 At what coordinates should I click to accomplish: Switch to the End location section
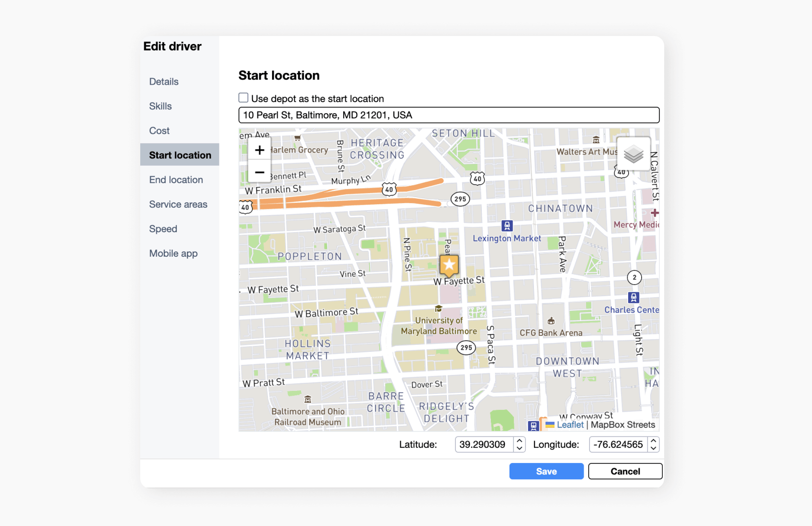tap(176, 180)
